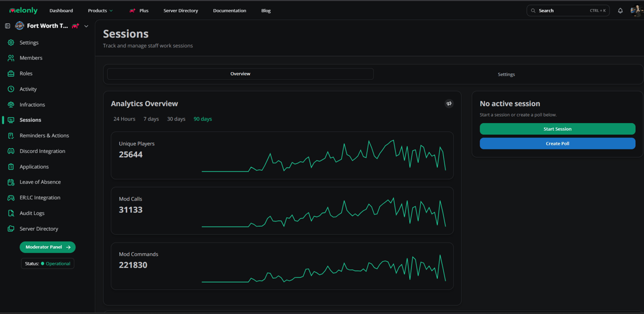Click the Members people icon
644x314 pixels.
click(x=11, y=58)
